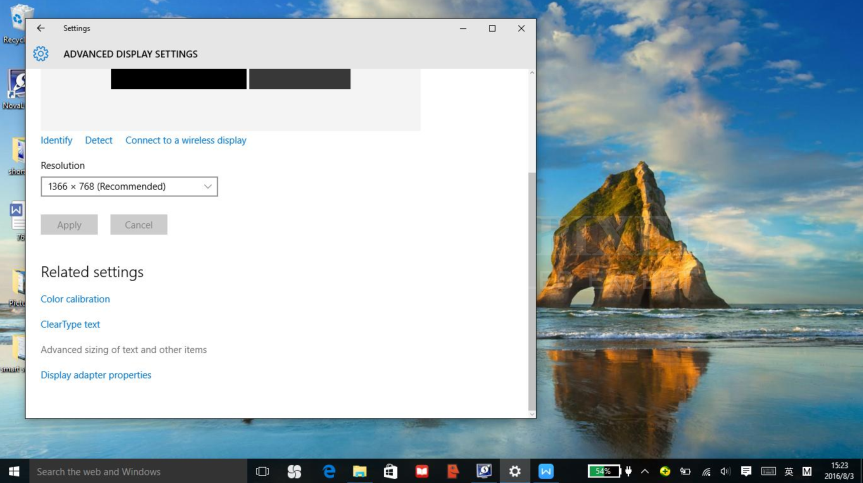Click the power plug tray icon

[629, 471]
